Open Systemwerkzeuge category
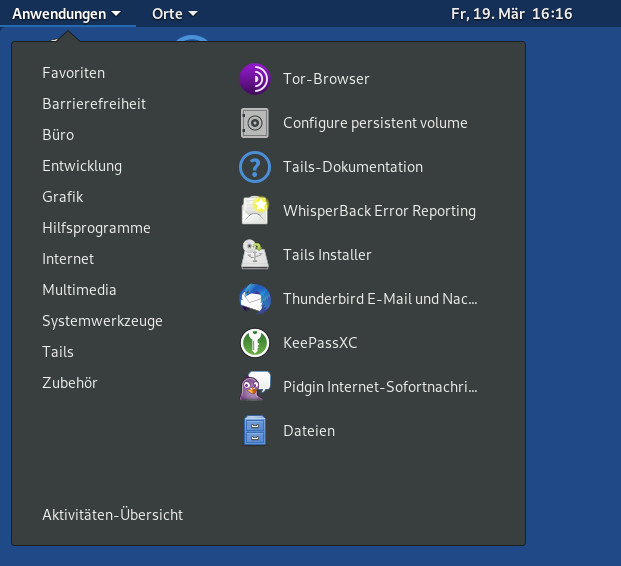The image size is (621, 566). 102,321
